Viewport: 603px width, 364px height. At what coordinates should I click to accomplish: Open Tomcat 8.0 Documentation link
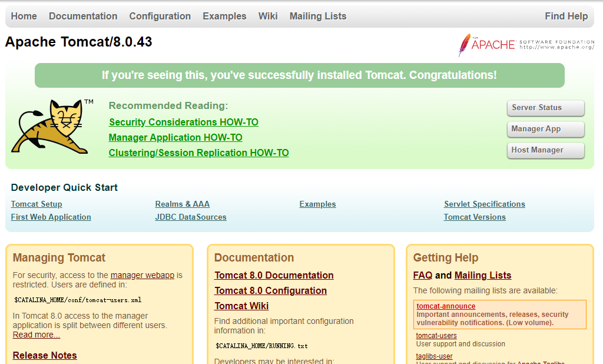click(274, 276)
